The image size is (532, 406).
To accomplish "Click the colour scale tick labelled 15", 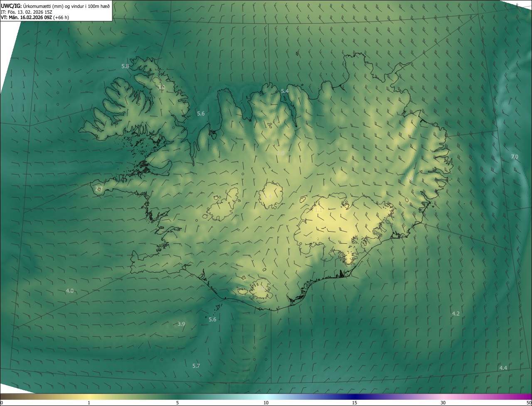I will [x=355, y=403].
